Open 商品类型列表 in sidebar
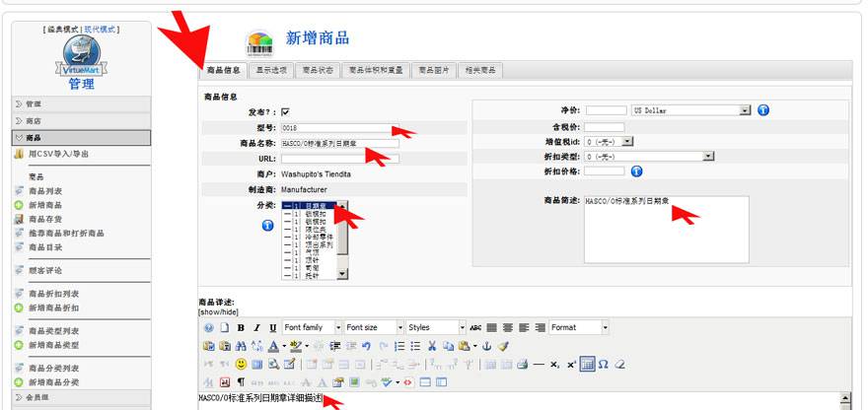 (x=53, y=331)
